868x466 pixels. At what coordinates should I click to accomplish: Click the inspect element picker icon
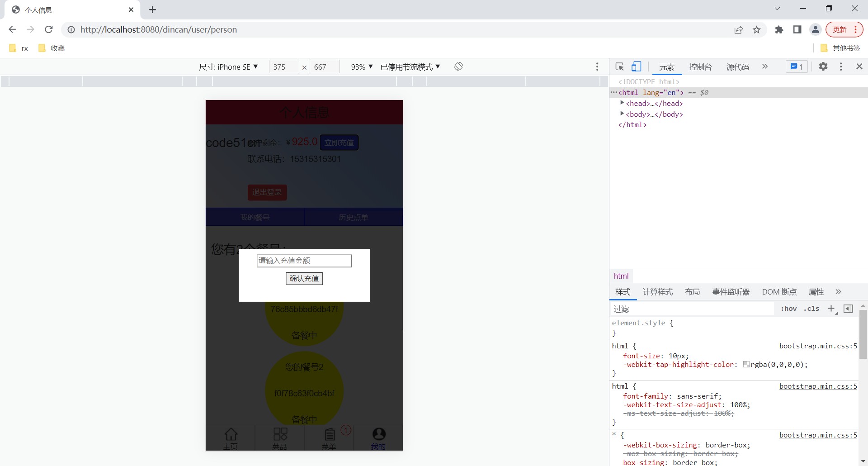619,67
